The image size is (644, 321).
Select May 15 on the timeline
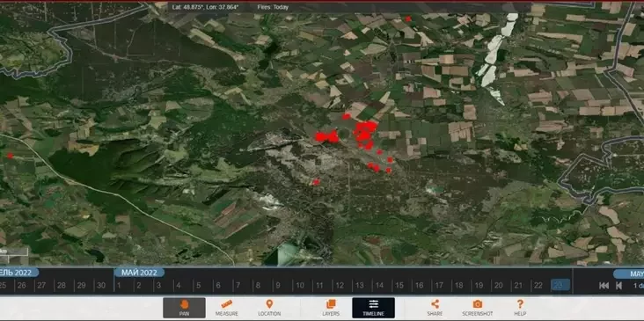[399, 285]
